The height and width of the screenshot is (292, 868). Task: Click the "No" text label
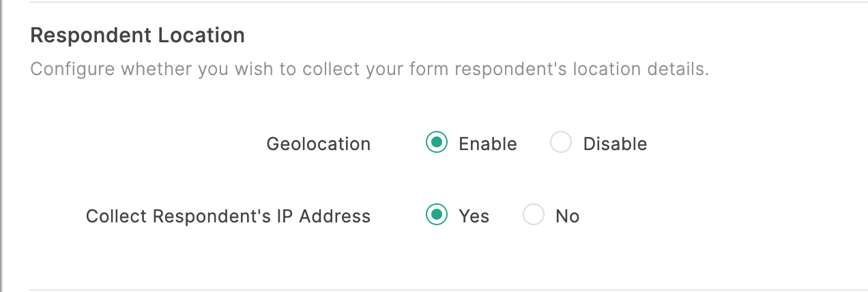pyautogui.click(x=567, y=216)
